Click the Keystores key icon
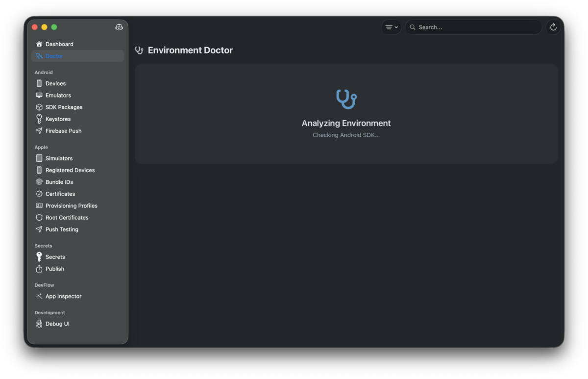The height and width of the screenshot is (379, 588). (39, 119)
